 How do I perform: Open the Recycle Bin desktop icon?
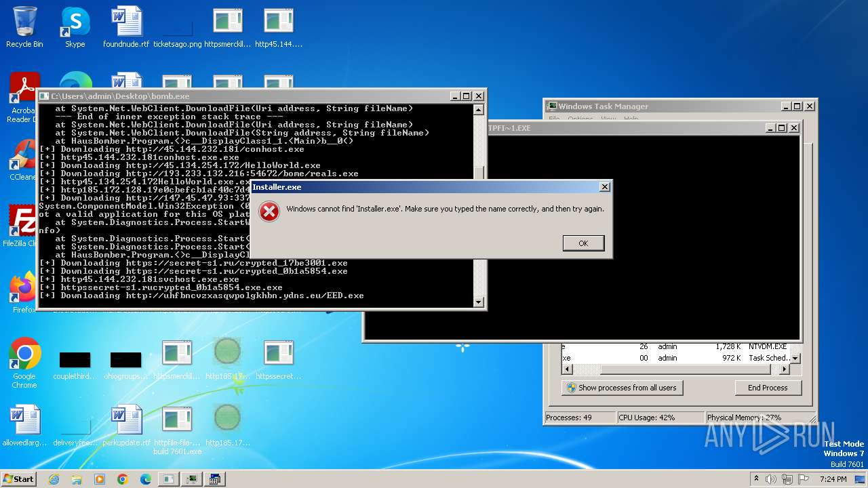coord(24,27)
